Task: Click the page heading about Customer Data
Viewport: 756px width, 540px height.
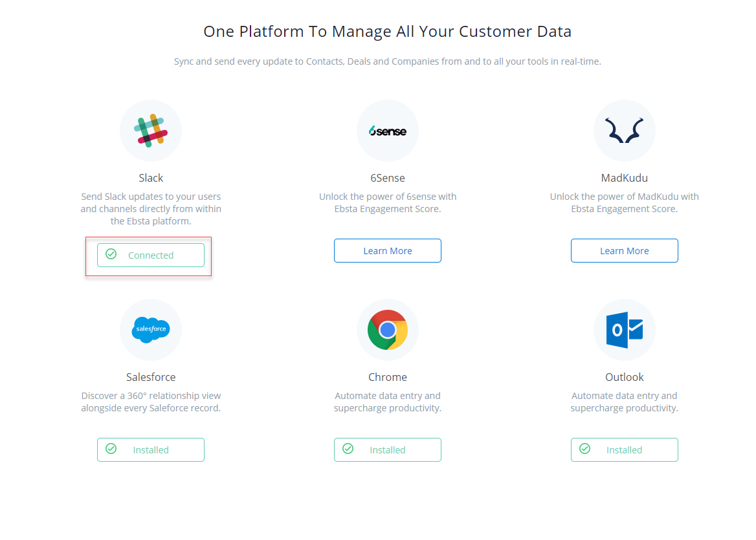Action: [387, 32]
